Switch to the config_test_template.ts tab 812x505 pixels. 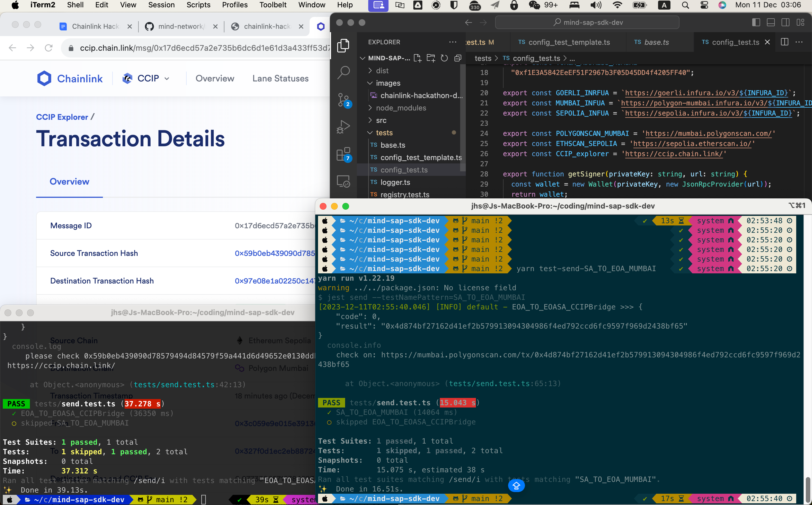(x=569, y=42)
